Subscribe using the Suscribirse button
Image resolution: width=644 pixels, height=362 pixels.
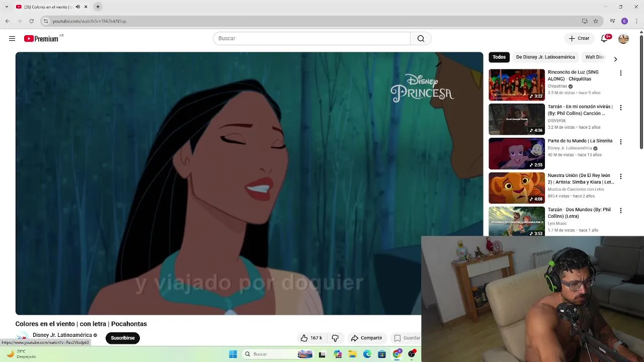[x=123, y=338]
